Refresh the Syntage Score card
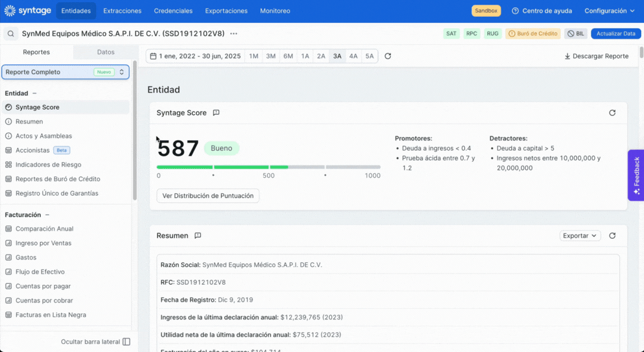The width and height of the screenshot is (644, 352). point(613,113)
